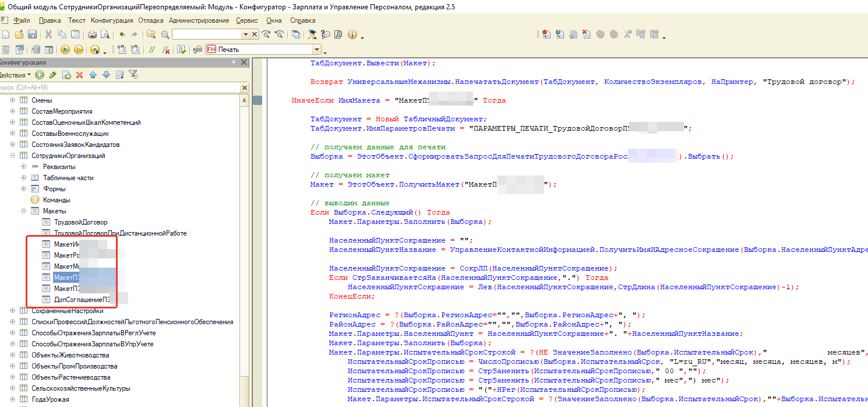The image size is (868, 407).
Task: Click the syntax check icon in the toolbar
Action: coord(182,50)
